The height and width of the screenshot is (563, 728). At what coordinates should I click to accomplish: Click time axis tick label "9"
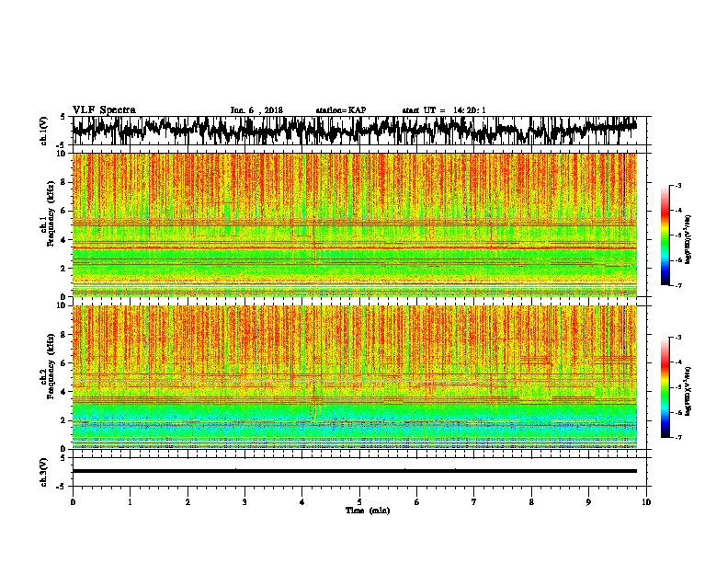pos(588,502)
